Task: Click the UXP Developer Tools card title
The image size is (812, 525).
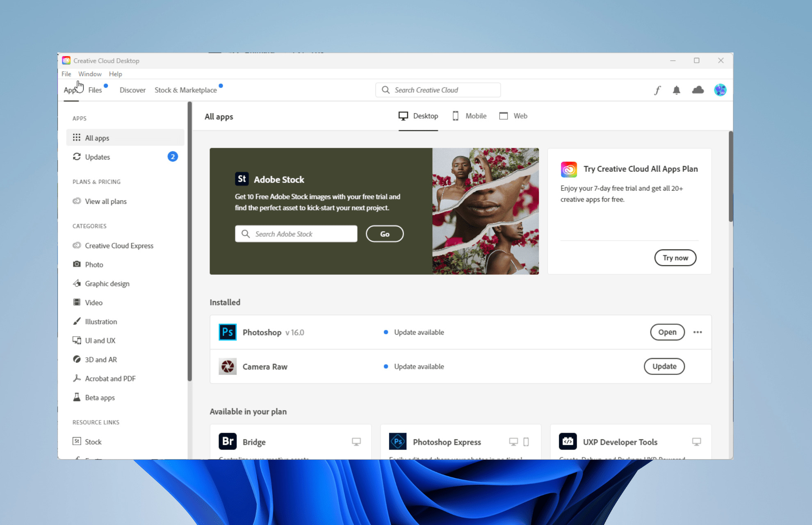Action: point(620,442)
